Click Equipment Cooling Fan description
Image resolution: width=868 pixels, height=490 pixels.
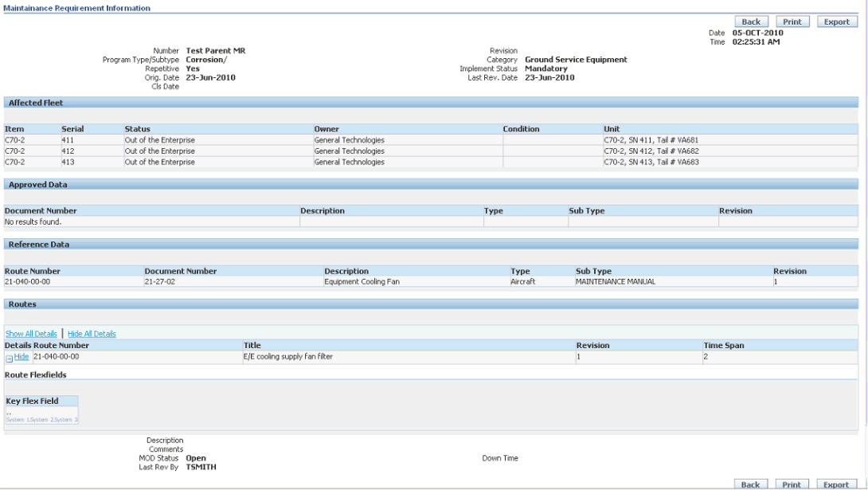tap(362, 281)
